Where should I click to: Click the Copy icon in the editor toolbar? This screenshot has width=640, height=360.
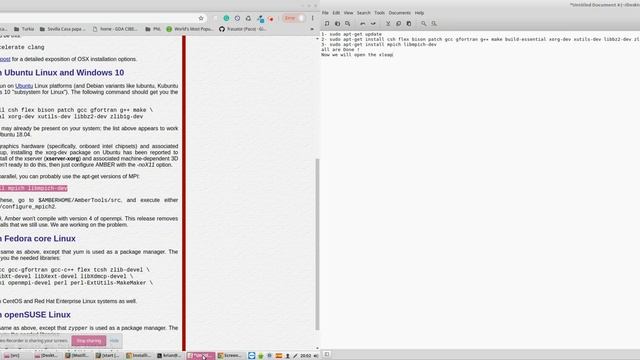tap(398, 24)
